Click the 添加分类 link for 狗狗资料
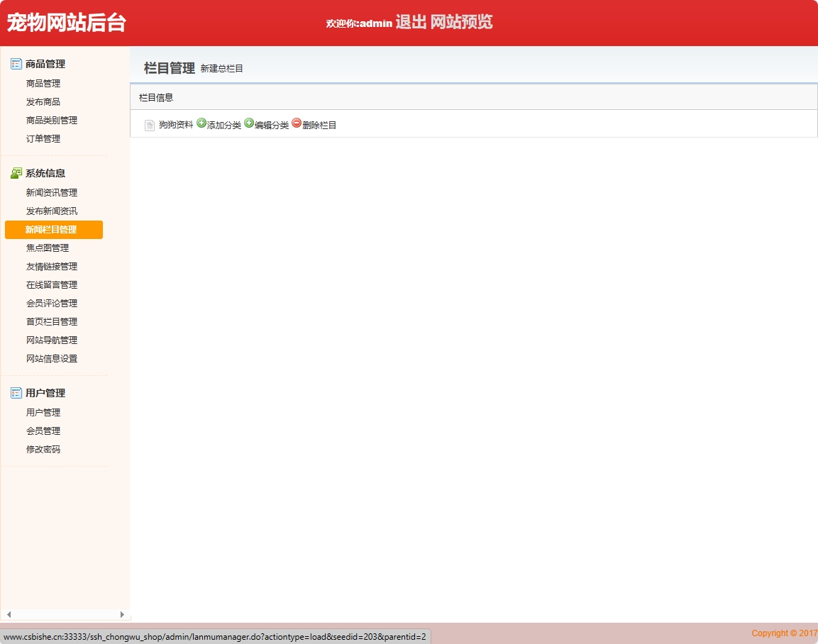 pos(224,125)
